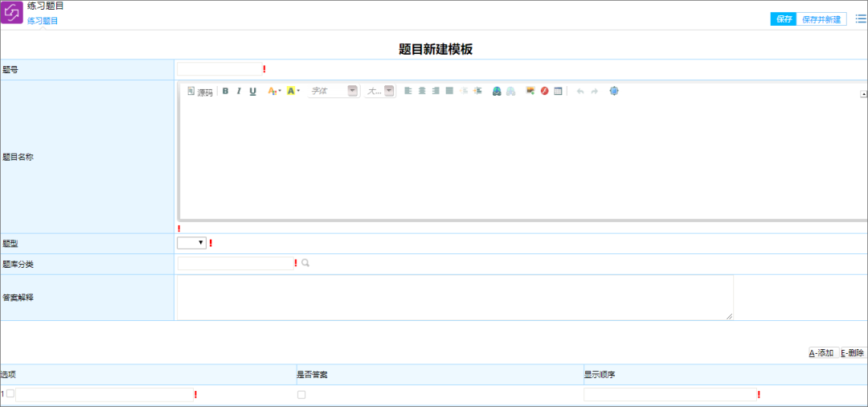Click the undo arrow in editor
This screenshot has width=868, height=407.
[580, 92]
